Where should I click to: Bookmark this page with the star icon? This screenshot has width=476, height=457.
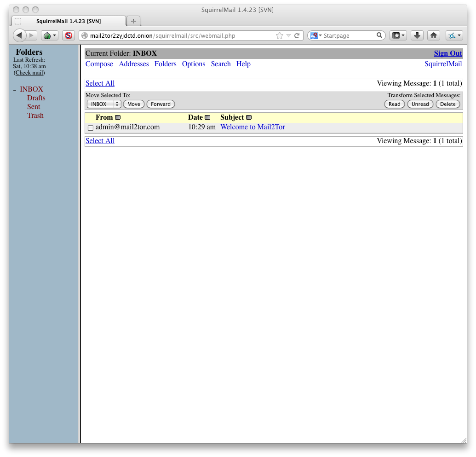[280, 35]
